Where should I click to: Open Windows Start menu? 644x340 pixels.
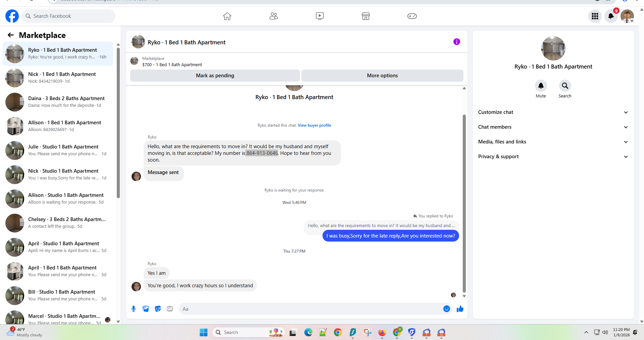pyautogui.click(x=203, y=332)
